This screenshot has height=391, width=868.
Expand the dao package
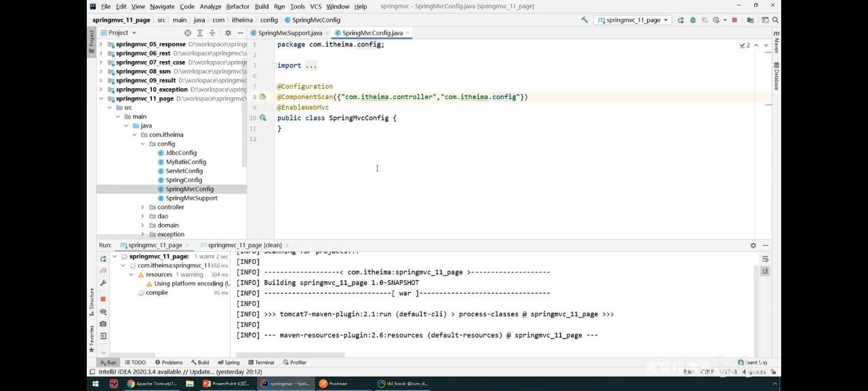point(142,216)
